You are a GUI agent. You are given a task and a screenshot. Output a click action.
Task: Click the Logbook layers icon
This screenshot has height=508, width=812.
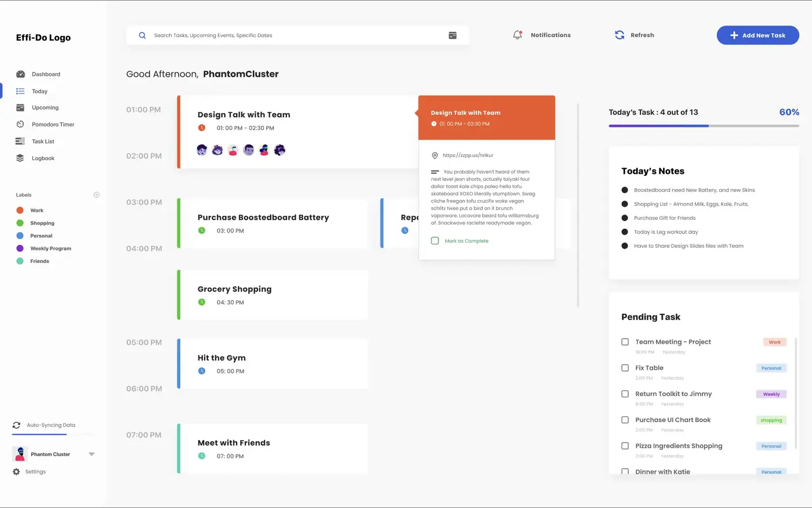[x=20, y=158]
